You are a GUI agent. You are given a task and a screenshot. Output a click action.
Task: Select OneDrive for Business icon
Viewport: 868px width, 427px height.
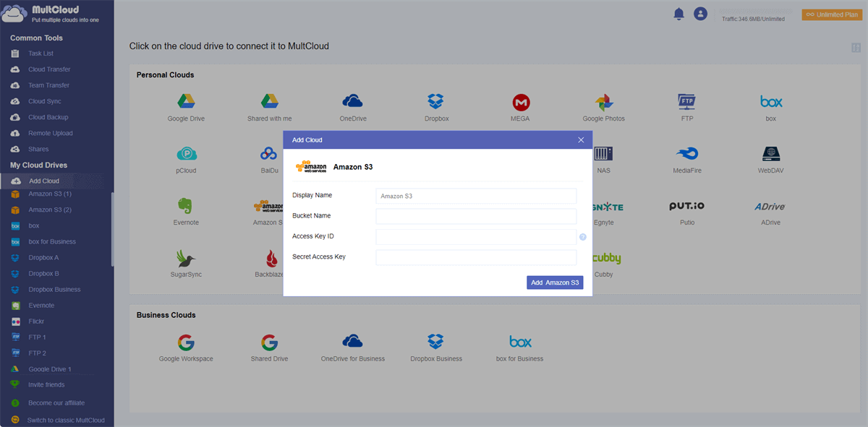(x=352, y=341)
